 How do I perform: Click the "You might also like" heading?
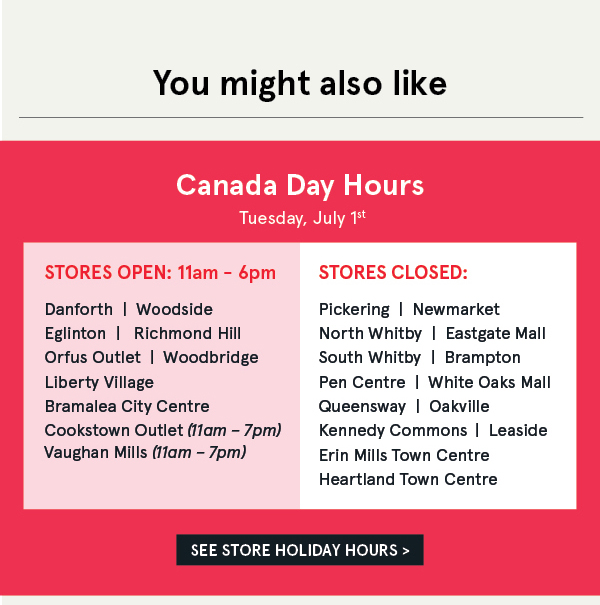(300, 83)
